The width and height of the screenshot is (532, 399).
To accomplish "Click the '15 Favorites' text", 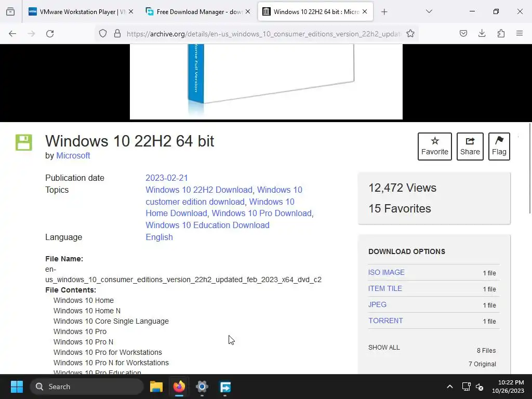I will point(400,208).
